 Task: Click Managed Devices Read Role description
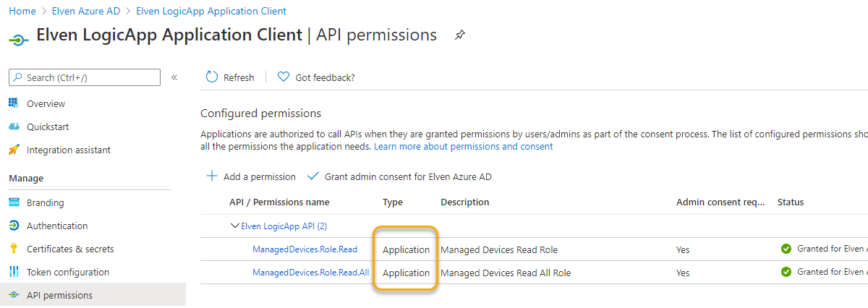pos(499,249)
